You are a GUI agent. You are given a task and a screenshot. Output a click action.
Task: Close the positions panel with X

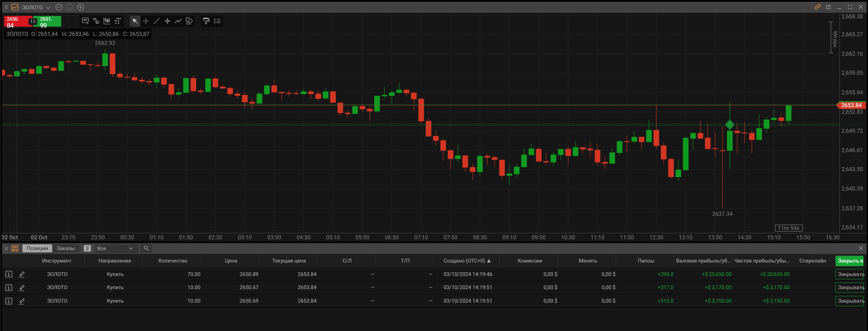(861, 248)
